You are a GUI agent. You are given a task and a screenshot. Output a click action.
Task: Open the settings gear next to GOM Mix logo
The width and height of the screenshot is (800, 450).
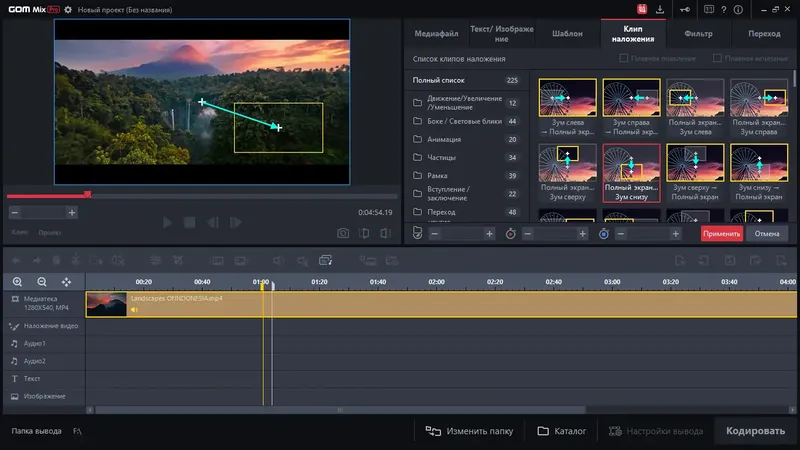(x=68, y=9)
